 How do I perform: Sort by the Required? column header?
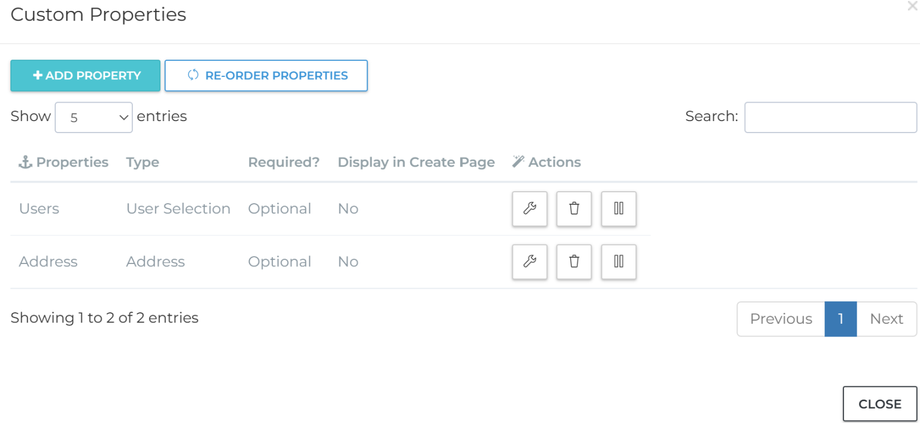pos(284,162)
